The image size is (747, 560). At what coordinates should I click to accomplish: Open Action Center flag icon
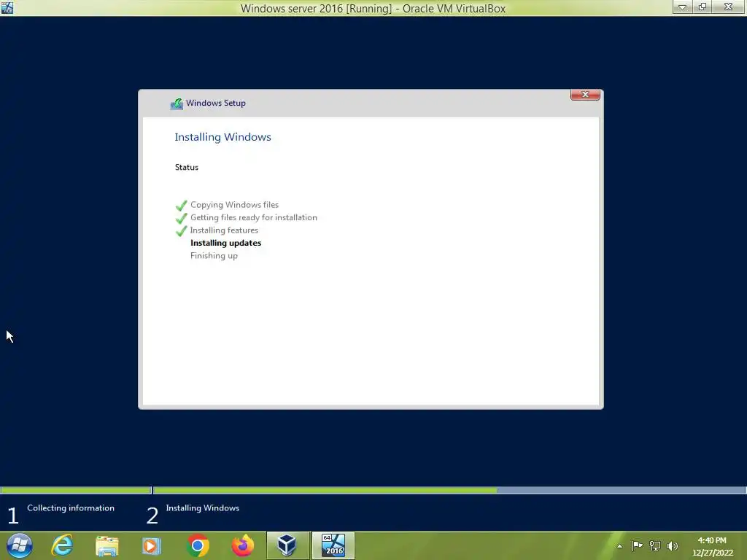(637, 545)
